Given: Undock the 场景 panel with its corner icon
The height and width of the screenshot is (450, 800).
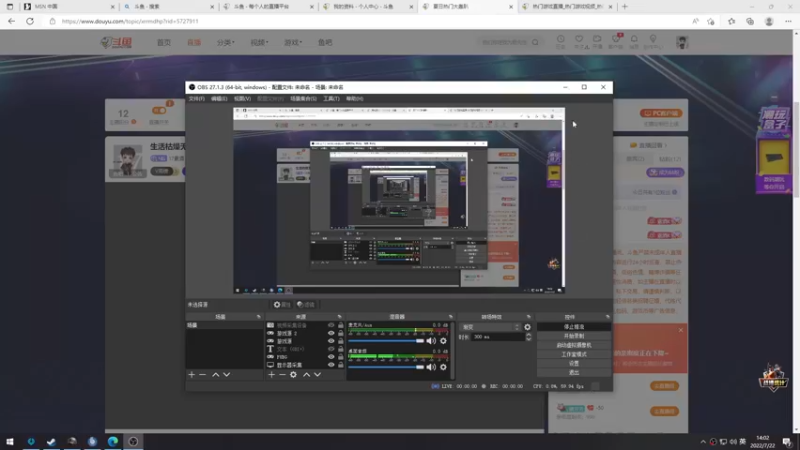Looking at the screenshot, I should (x=259, y=317).
